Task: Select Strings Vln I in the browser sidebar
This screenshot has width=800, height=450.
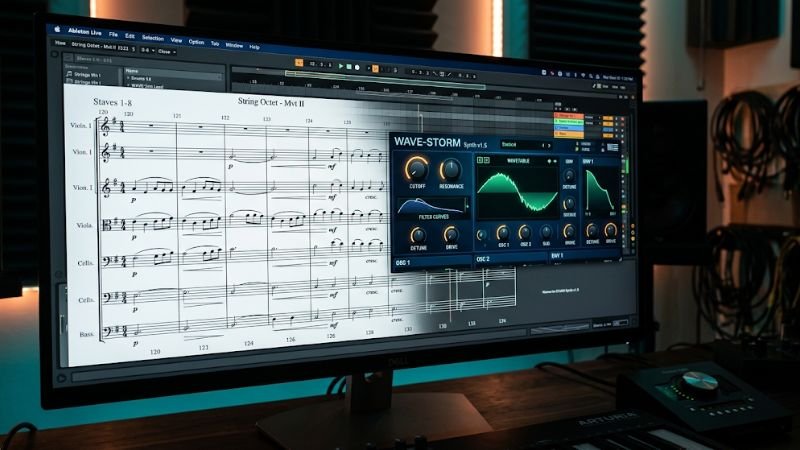Action: [84, 74]
